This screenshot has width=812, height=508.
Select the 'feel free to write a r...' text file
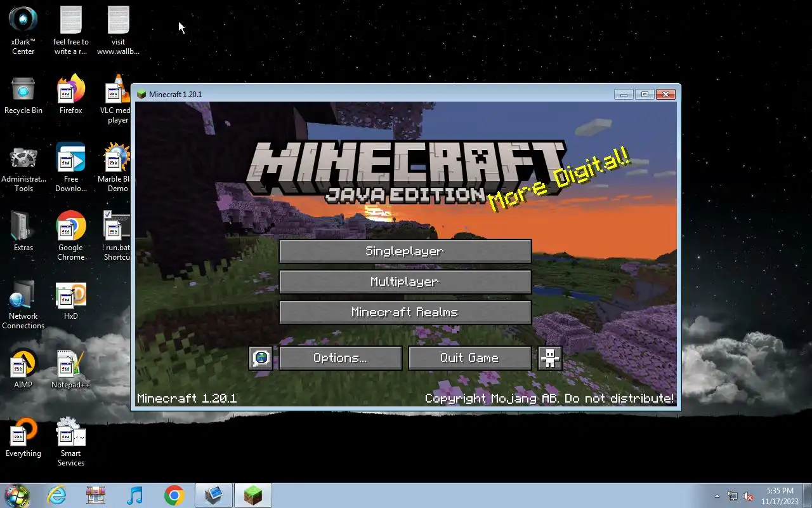[x=71, y=30]
